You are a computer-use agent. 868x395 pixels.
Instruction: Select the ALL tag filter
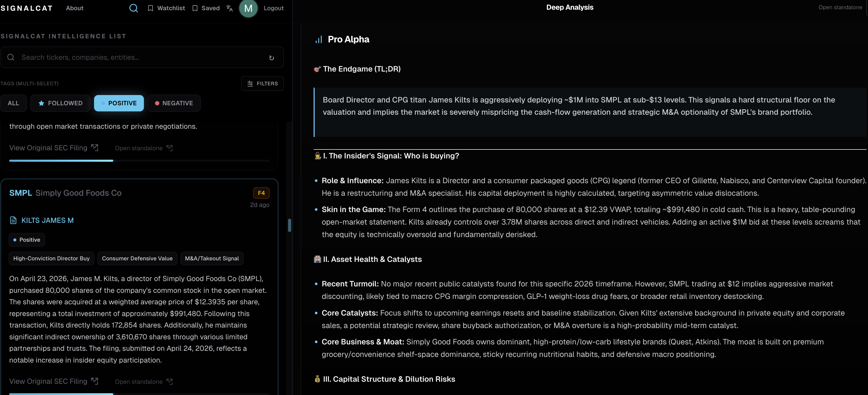14,103
